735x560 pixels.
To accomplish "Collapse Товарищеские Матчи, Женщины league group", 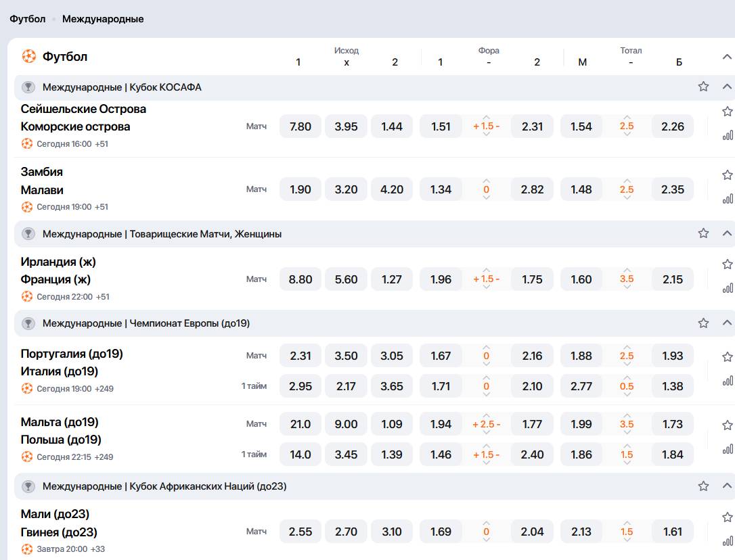I will (x=728, y=233).
